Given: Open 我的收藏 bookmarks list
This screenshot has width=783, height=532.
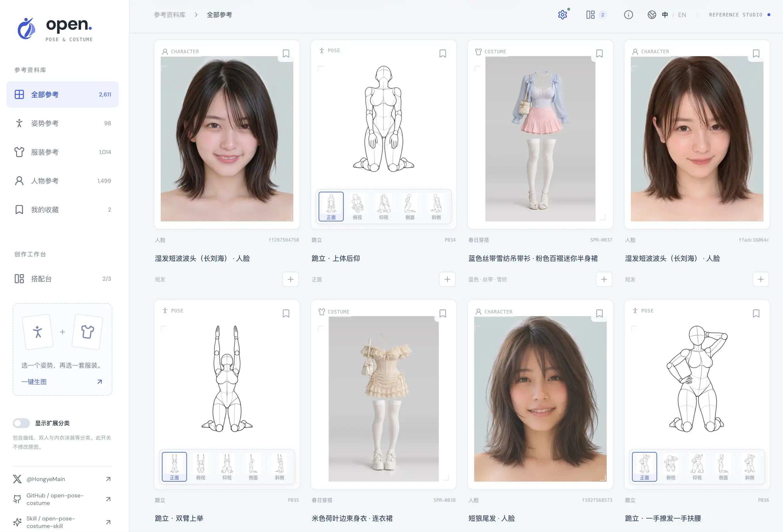Looking at the screenshot, I should (x=62, y=210).
